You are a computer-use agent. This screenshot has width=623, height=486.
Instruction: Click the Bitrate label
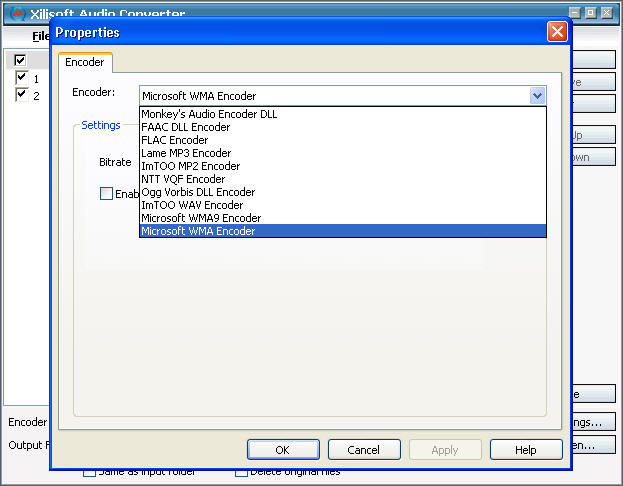(115, 162)
